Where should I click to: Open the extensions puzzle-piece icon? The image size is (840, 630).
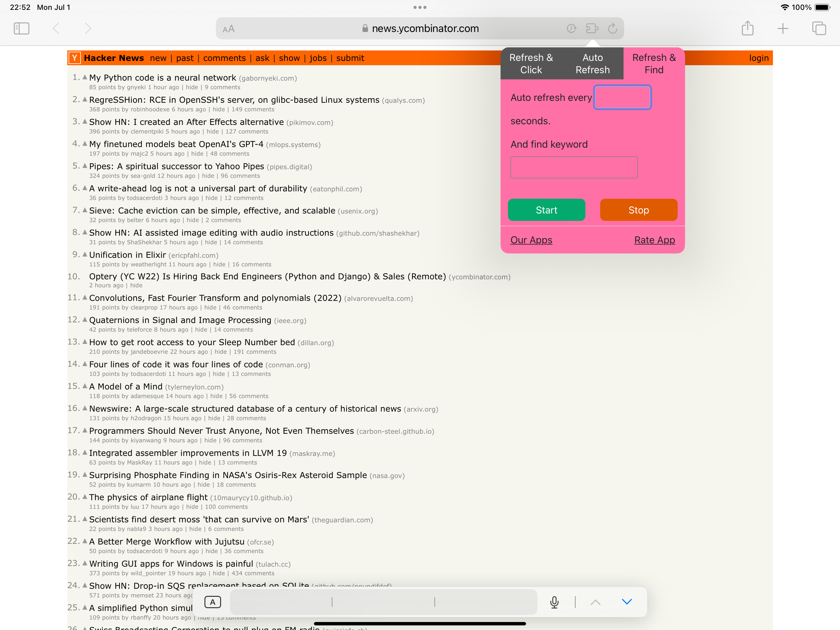[592, 29]
